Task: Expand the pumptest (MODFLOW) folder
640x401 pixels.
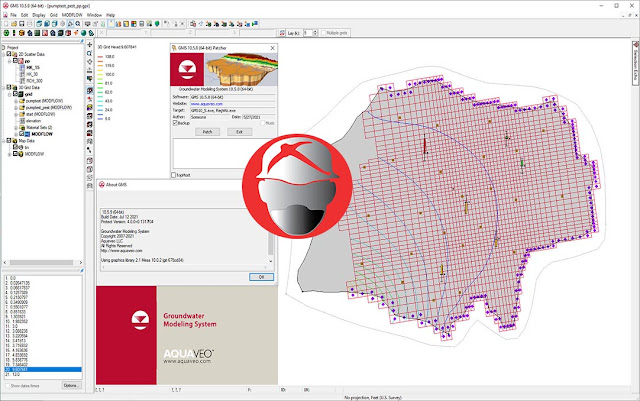Action: (16, 101)
